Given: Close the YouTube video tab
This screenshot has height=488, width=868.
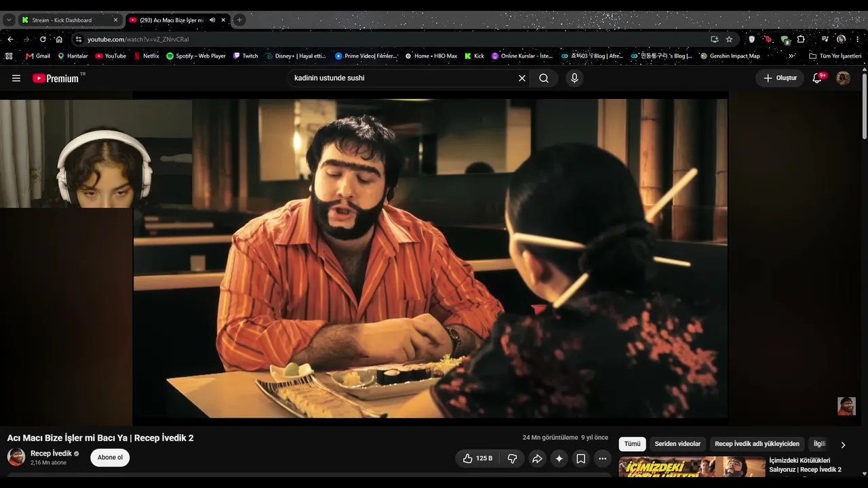Looking at the screenshot, I should point(223,20).
